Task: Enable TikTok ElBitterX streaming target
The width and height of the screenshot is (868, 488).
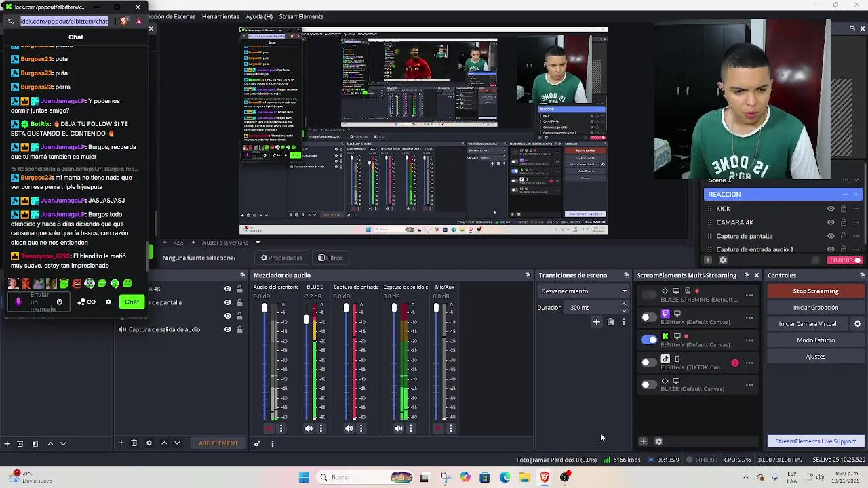Action: tap(649, 363)
